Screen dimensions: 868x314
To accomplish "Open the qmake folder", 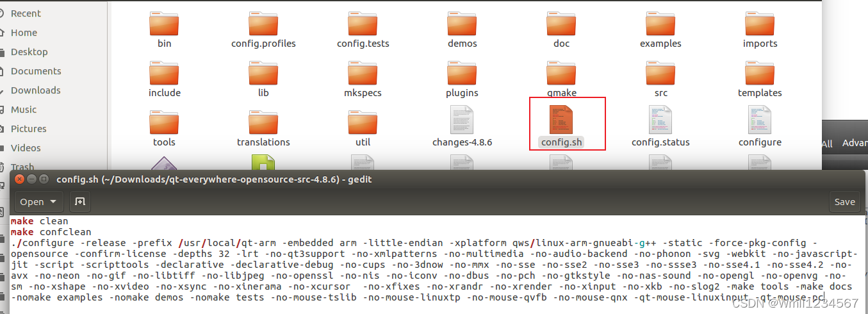I will pos(561,78).
